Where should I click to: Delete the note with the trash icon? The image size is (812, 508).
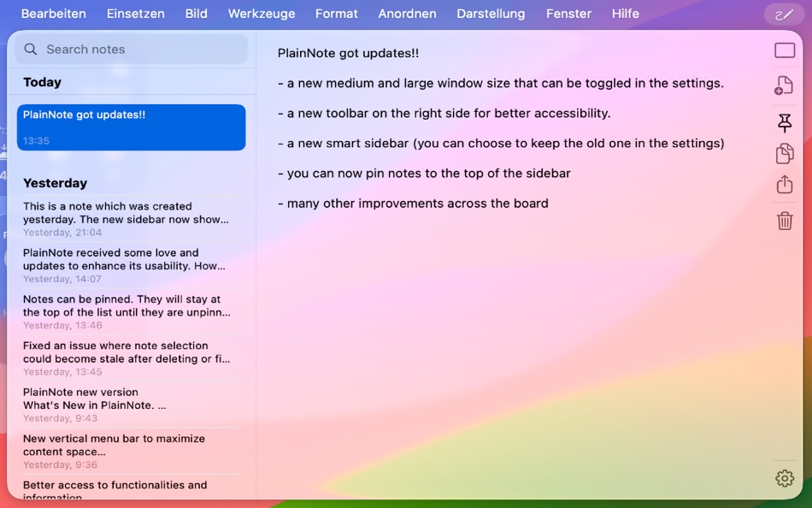point(785,221)
